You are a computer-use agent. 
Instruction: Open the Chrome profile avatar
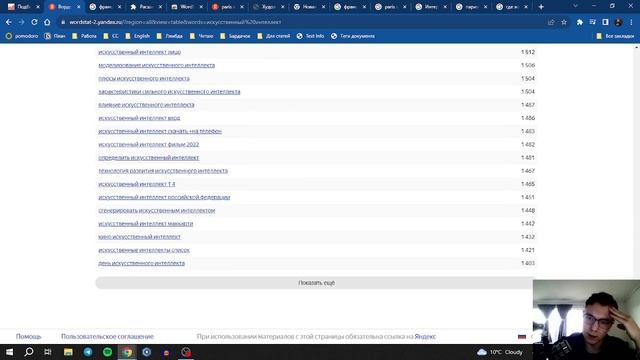(x=618, y=22)
